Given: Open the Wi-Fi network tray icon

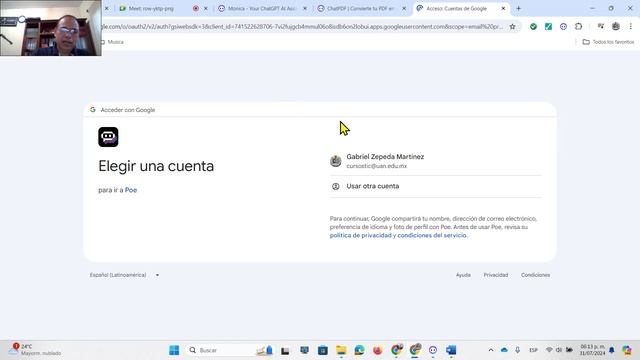Looking at the screenshot, I should click(x=549, y=350).
